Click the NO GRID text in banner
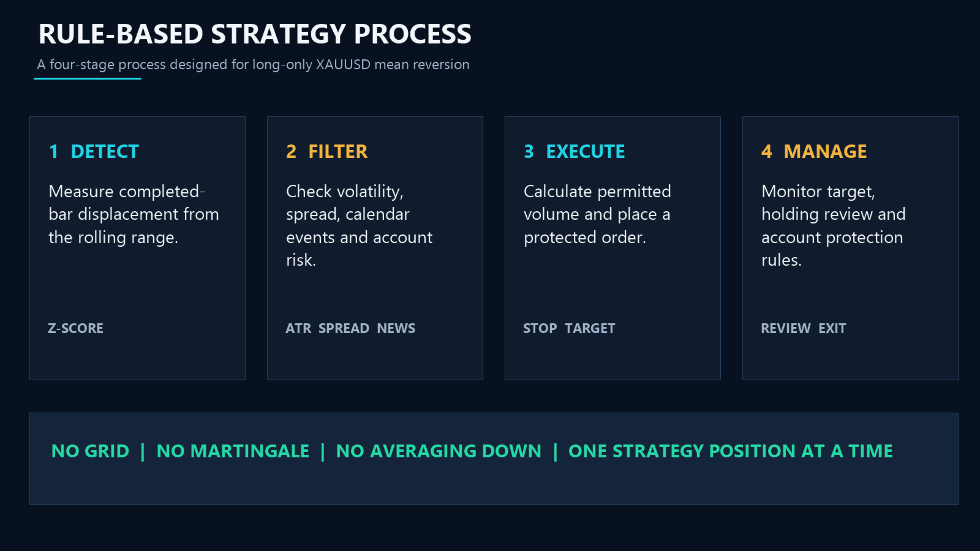The width and height of the screenshot is (980, 551). coord(90,451)
